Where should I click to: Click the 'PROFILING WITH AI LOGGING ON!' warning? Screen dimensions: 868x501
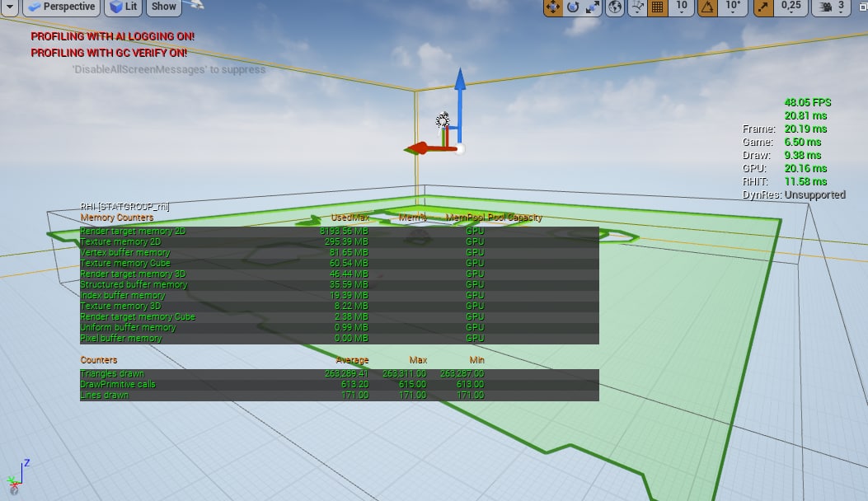click(x=112, y=36)
